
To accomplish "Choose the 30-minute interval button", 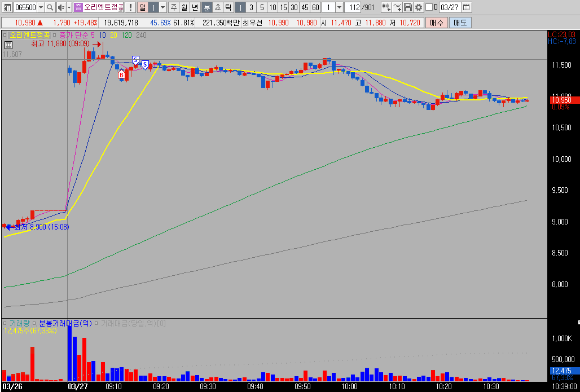I will coord(294,7).
